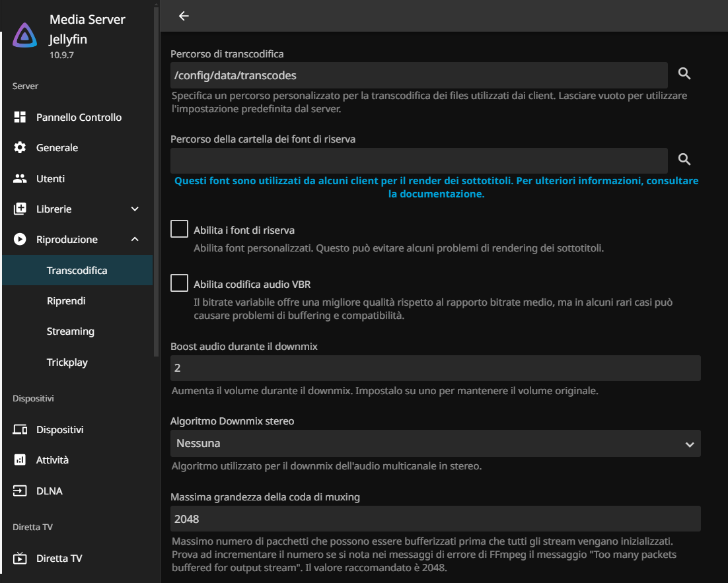Viewport: 728px width, 583px height.
Task: Browse for fallback font folder with search icon
Action: click(684, 159)
